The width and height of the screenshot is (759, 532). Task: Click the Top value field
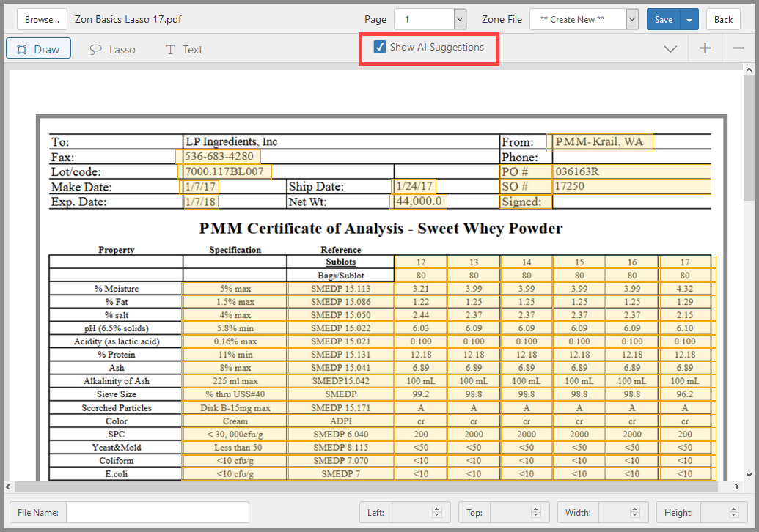click(509, 512)
